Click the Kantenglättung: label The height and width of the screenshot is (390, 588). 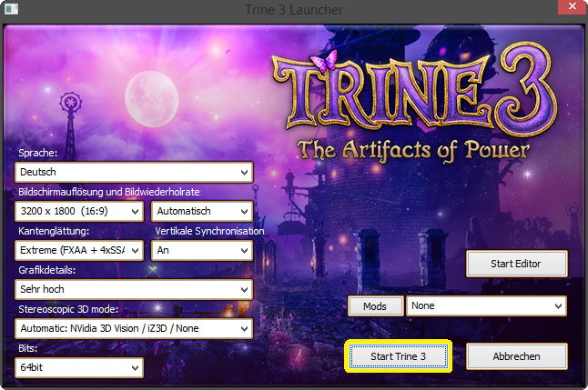54,231
